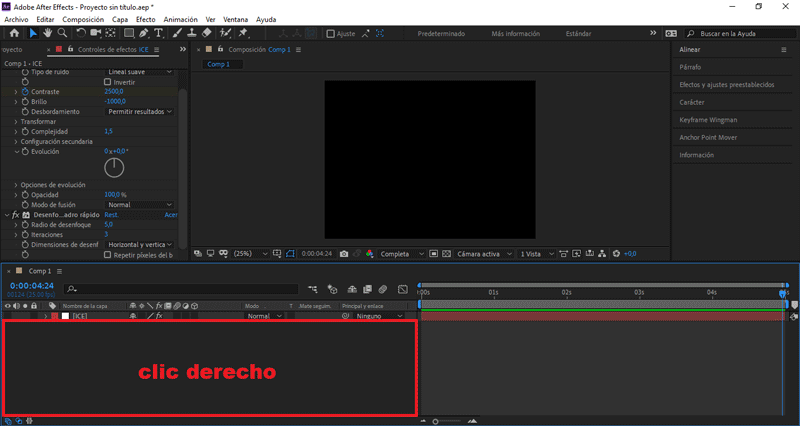
Task: Click the Draft 3D icon in timeline
Action: click(x=333, y=289)
